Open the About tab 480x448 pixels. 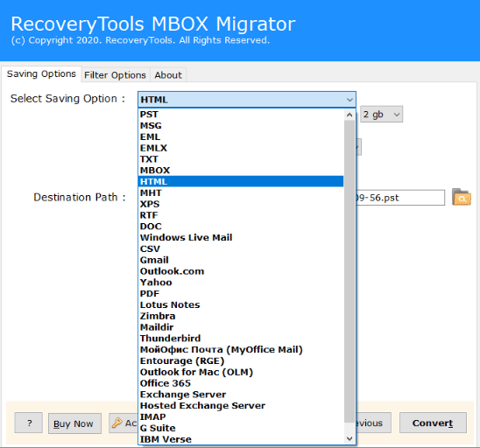click(168, 75)
